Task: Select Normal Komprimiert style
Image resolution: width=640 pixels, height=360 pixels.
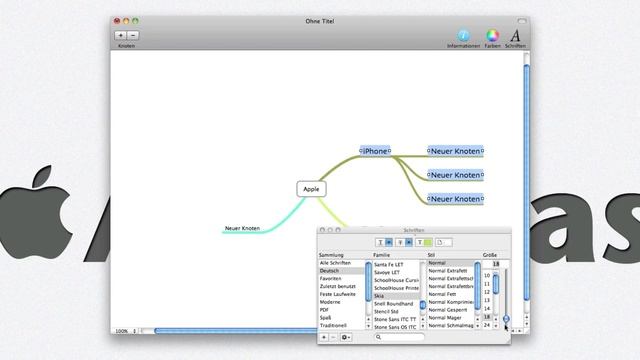Action: 451,302
